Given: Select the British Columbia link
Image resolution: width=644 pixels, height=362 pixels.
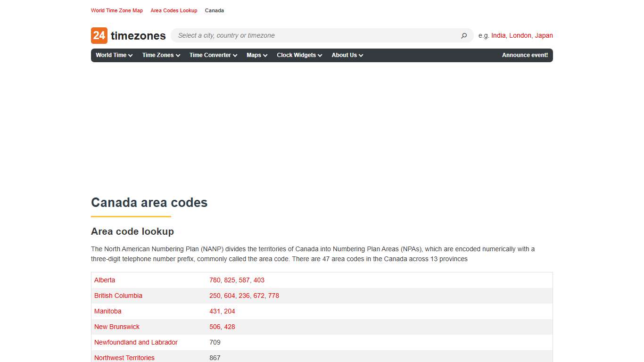Looking at the screenshot, I should (x=118, y=296).
